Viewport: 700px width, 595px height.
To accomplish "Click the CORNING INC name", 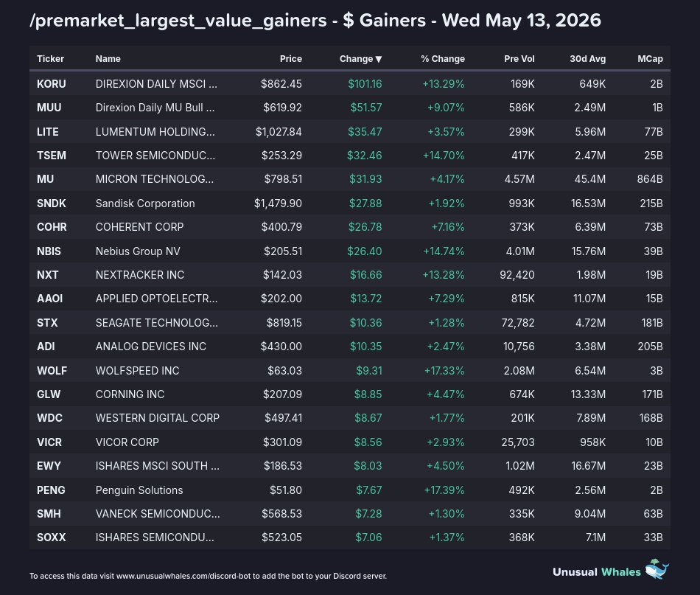I will point(130,394).
